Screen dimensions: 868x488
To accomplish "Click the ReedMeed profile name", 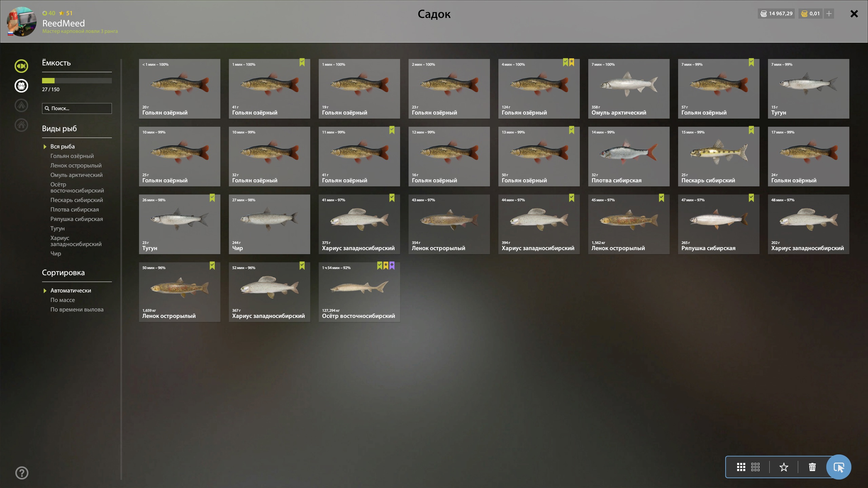I will (63, 23).
